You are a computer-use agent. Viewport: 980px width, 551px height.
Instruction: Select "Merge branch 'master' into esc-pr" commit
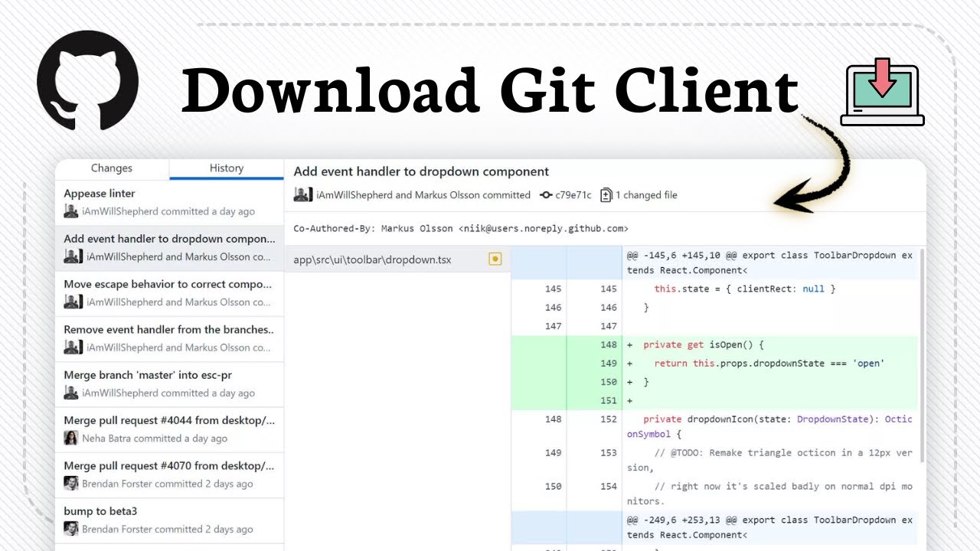coord(169,384)
